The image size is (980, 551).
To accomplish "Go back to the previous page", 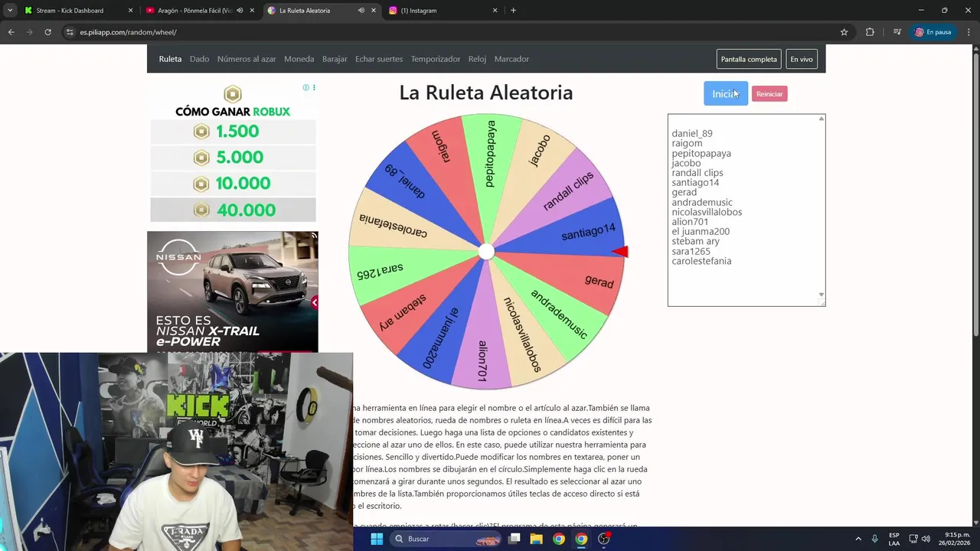I will pos(11,32).
